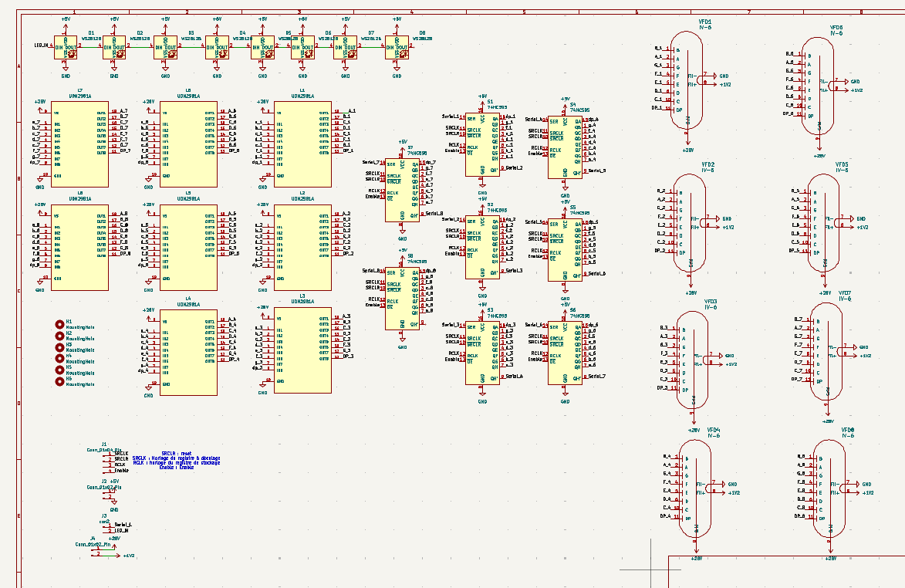Click the last WS2812B LED labeled D8

(397, 47)
